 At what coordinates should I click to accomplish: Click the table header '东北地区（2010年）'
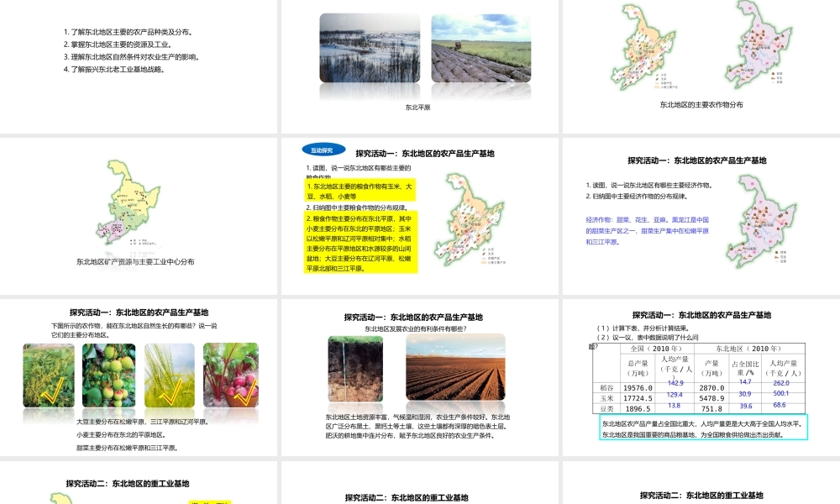pyautogui.click(x=749, y=349)
